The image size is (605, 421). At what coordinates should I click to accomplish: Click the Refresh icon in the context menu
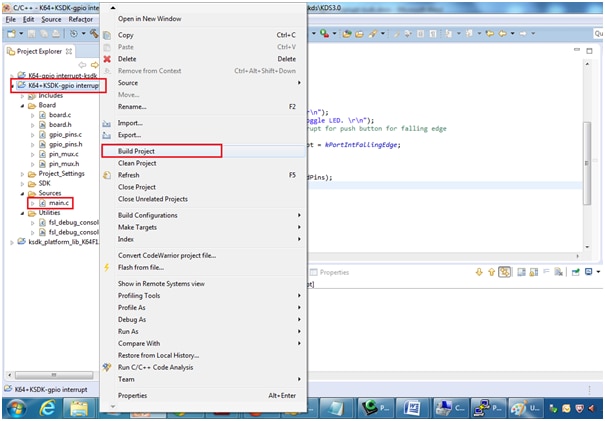click(108, 175)
